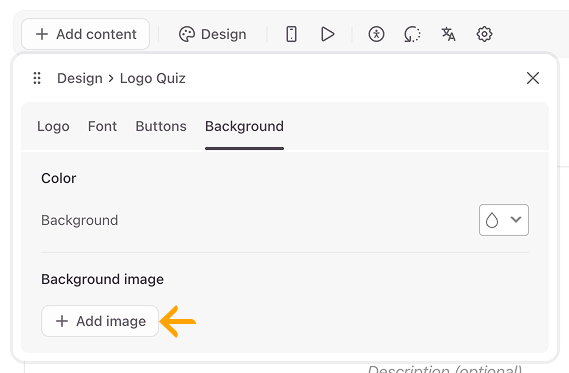Screen dimensions: 569x373
Task: Open the settings gear icon
Action: tap(484, 34)
